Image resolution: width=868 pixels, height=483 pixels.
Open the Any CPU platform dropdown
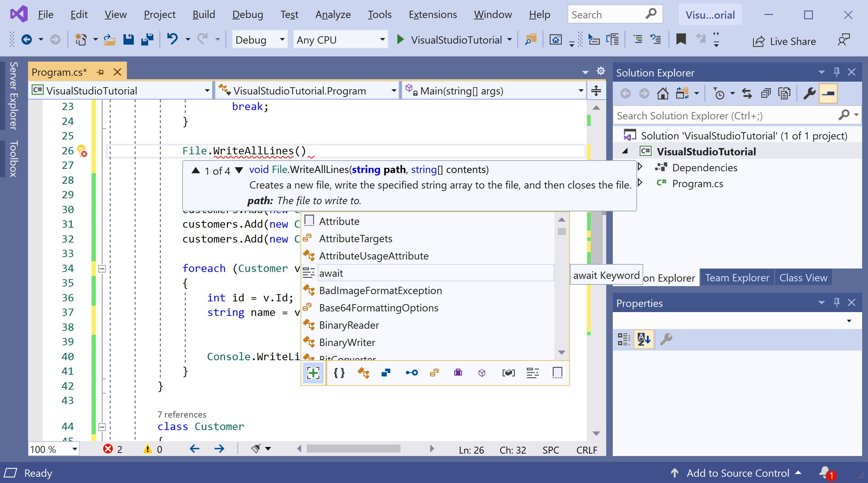click(x=340, y=40)
